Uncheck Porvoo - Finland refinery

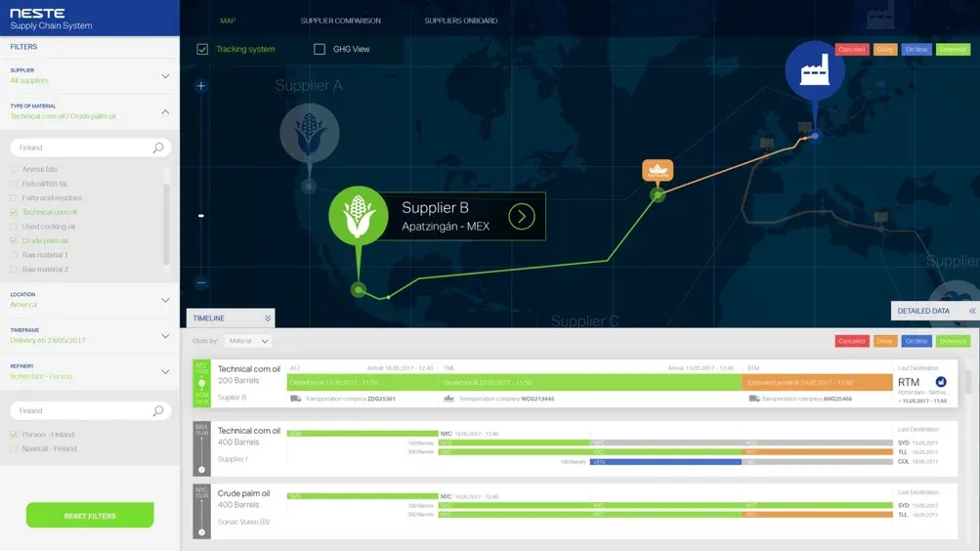click(14, 434)
